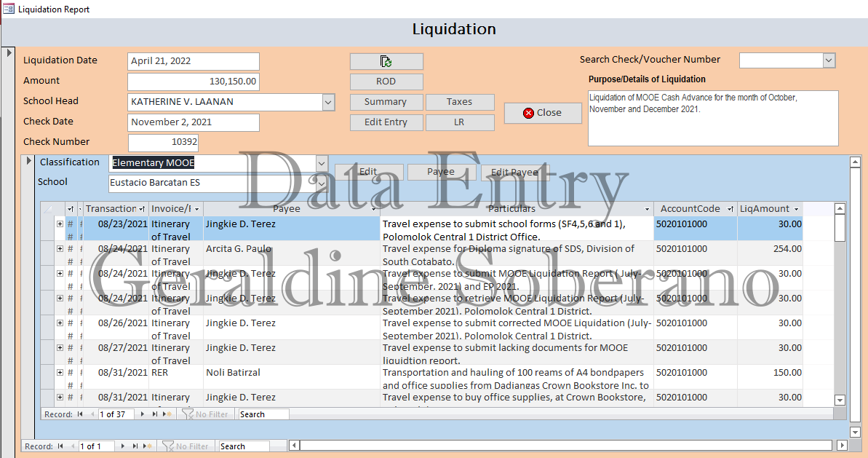Open the Summary button
This screenshot has height=458, width=868.
(x=386, y=103)
